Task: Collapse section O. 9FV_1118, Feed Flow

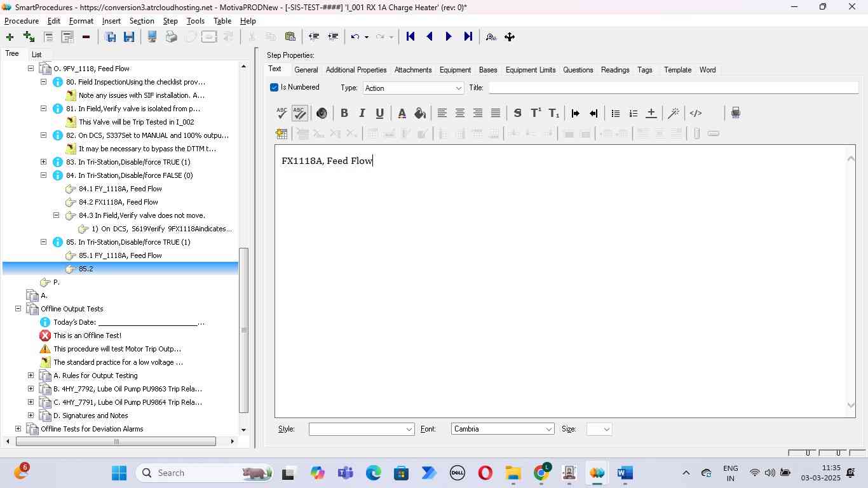Action: (x=31, y=69)
